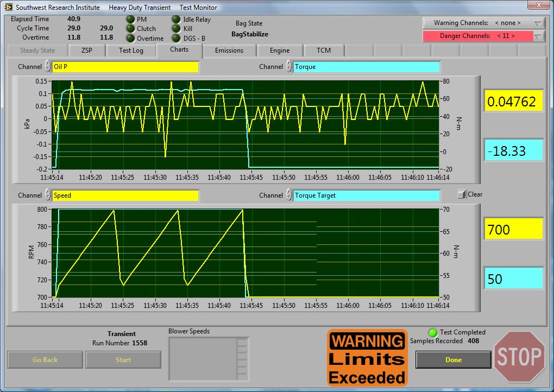Click the cyan Torque channel field
Screen dimensions: 554x392
(367, 67)
